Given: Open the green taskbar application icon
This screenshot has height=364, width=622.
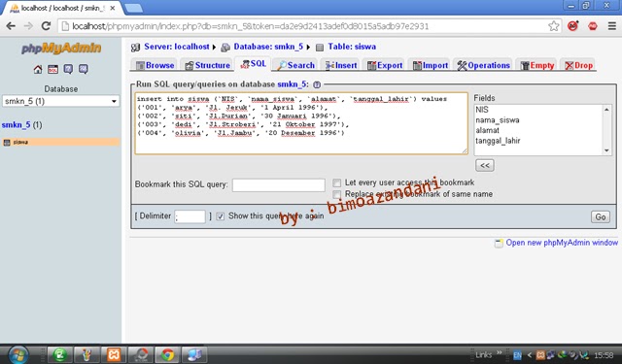Looking at the screenshot, I should click(60, 355).
